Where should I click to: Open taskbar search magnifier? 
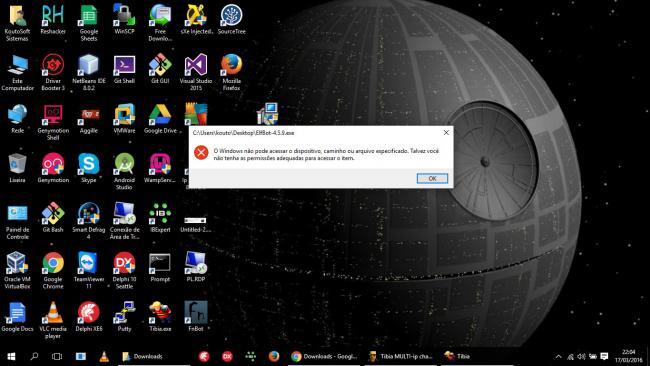tap(34, 356)
